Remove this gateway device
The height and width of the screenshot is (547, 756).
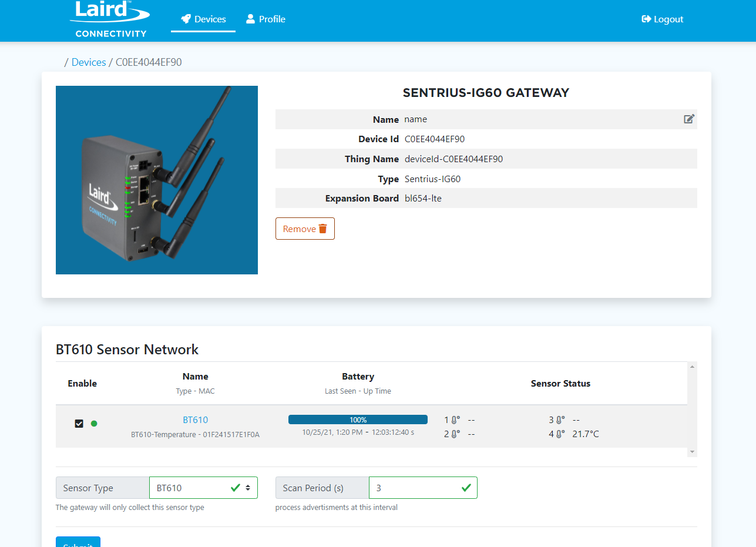point(305,229)
